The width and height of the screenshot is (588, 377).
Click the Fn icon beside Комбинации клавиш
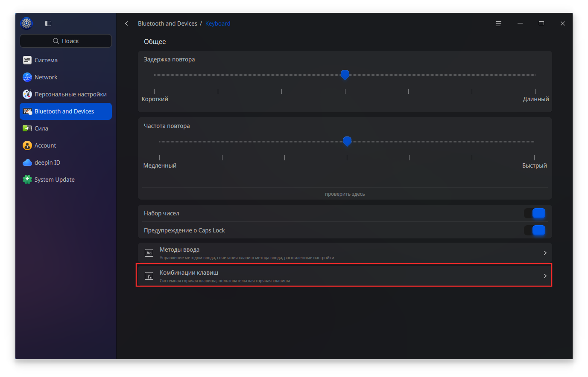pos(149,276)
